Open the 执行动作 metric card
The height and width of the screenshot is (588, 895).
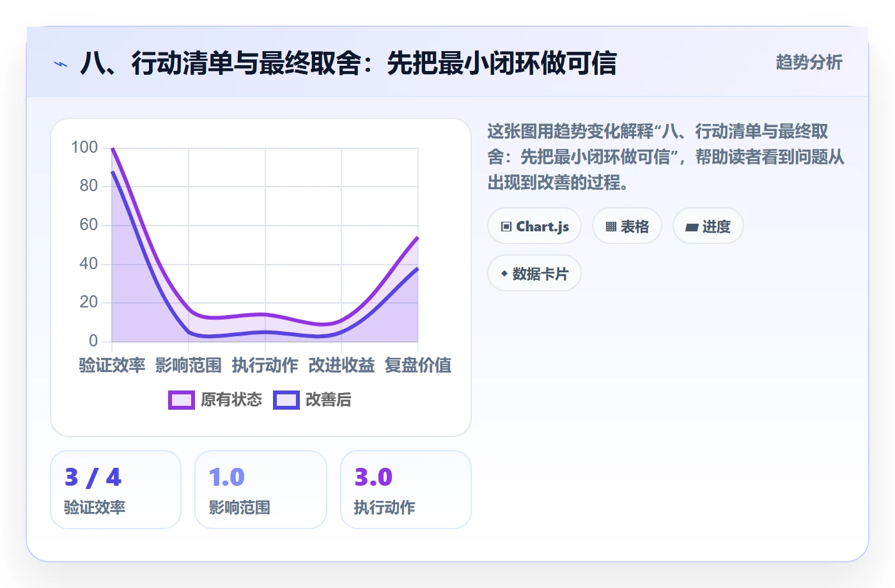(x=406, y=490)
